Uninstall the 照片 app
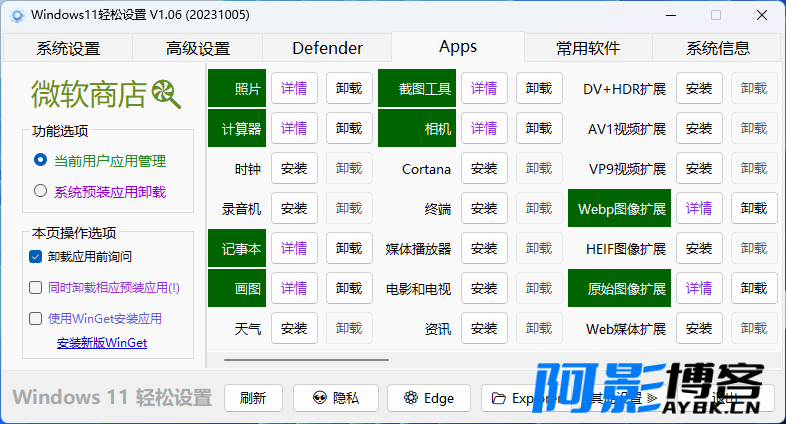 (349, 88)
